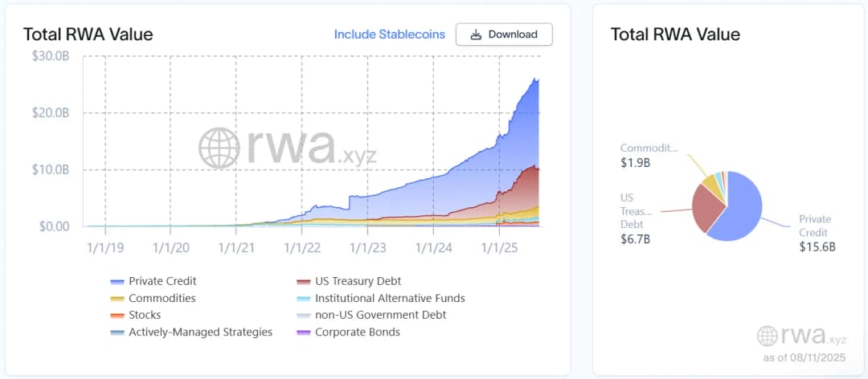
Task: Click the US Treasury Debt legend marker
Action: coord(303,282)
